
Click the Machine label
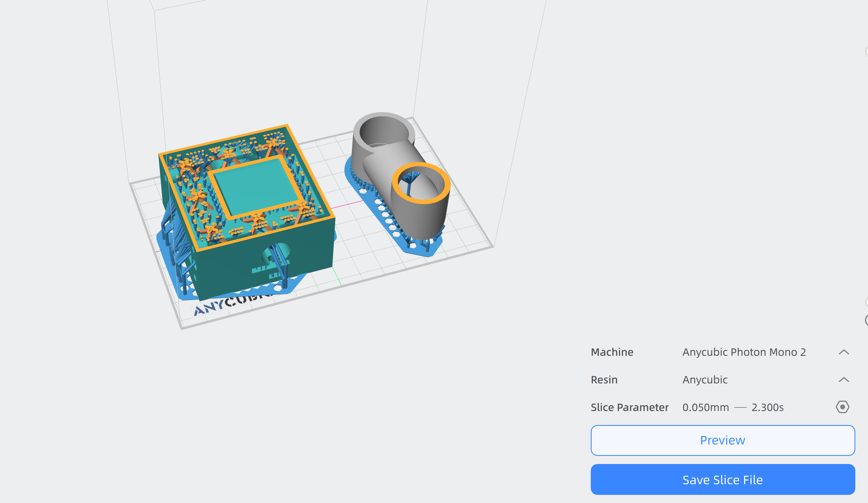612,352
